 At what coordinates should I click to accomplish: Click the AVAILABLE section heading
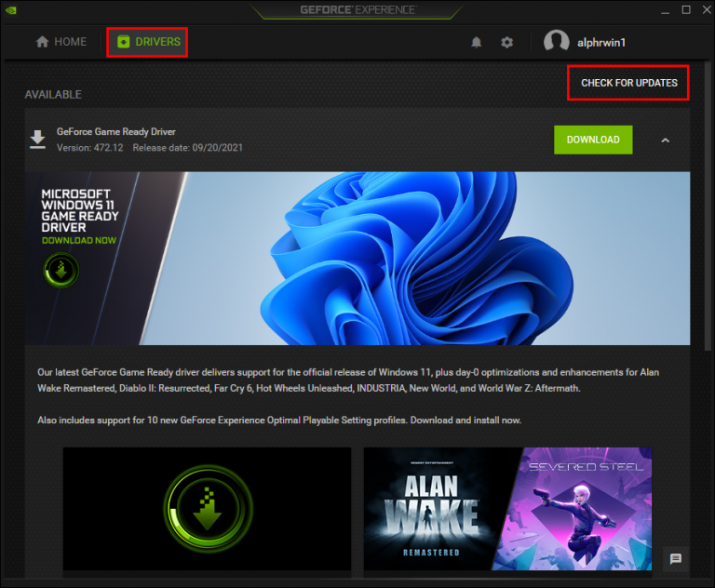(x=53, y=94)
